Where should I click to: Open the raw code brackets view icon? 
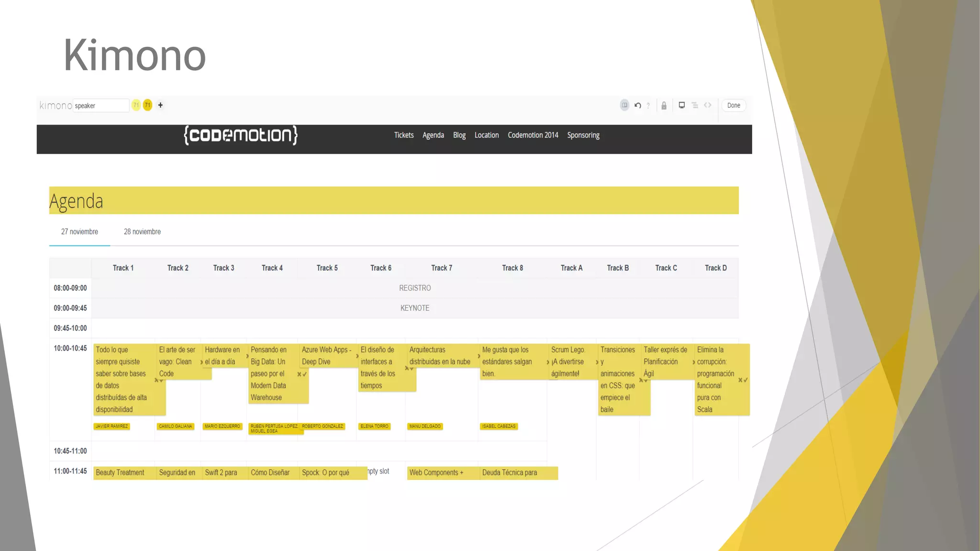(x=707, y=105)
